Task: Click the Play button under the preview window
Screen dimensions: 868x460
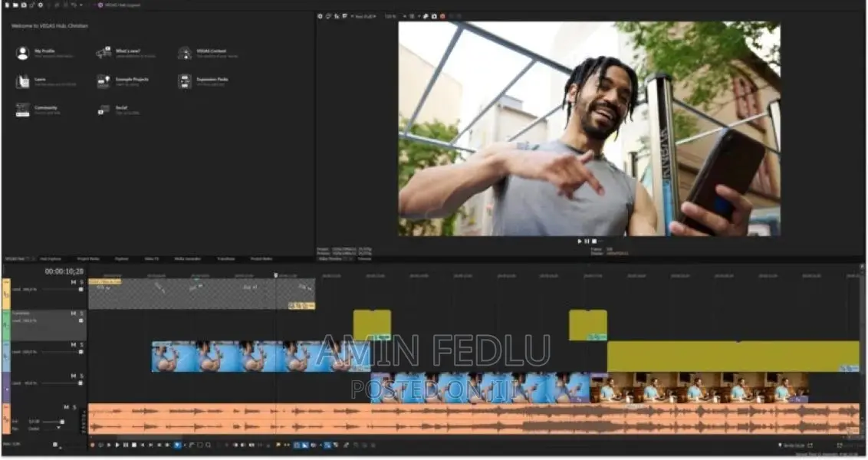Action: (580, 240)
